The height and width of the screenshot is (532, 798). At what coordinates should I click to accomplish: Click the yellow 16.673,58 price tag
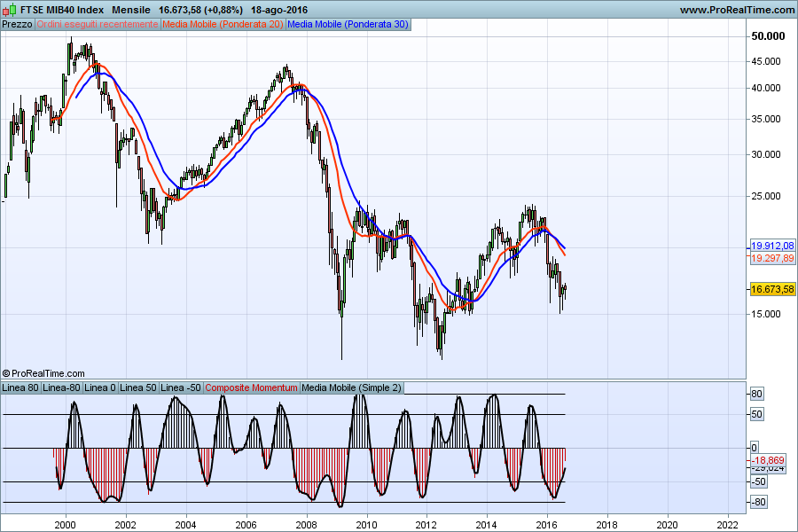tap(772, 290)
